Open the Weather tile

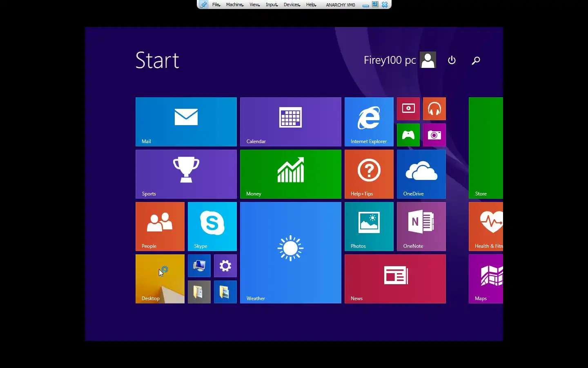(291, 253)
